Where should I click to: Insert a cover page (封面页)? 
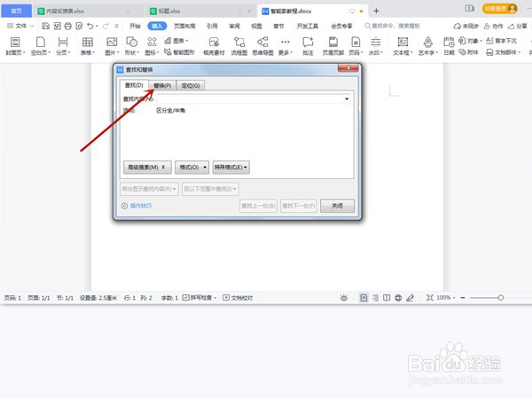pos(15,46)
